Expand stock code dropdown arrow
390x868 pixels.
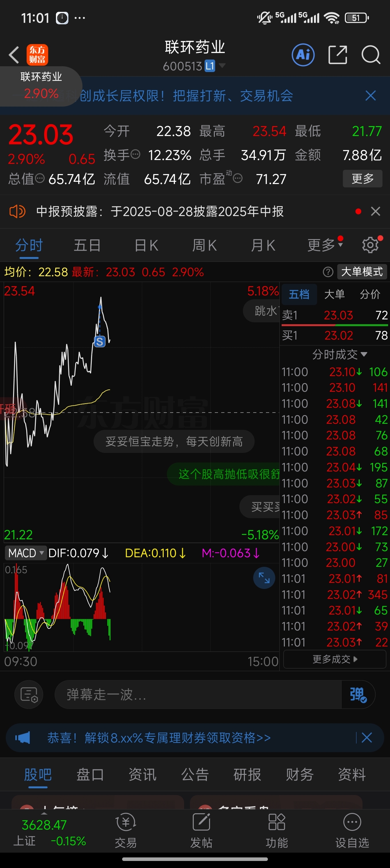[x=222, y=65]
